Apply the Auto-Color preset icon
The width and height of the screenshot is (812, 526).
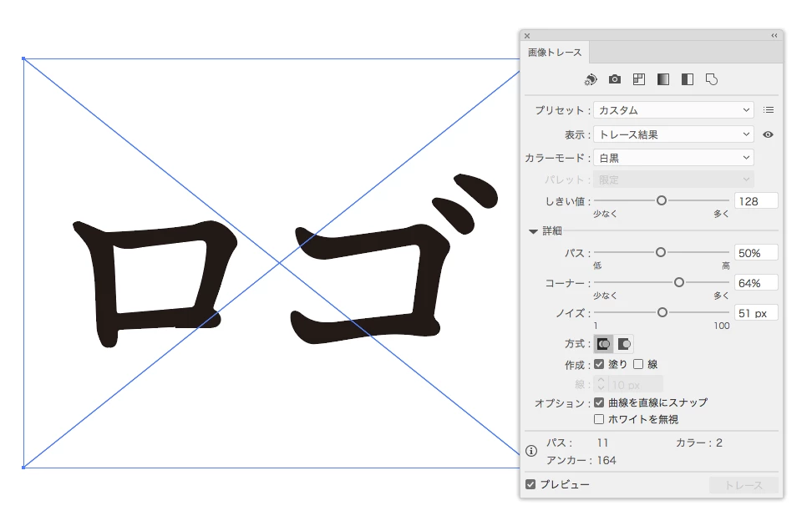(x=591, y=79)
